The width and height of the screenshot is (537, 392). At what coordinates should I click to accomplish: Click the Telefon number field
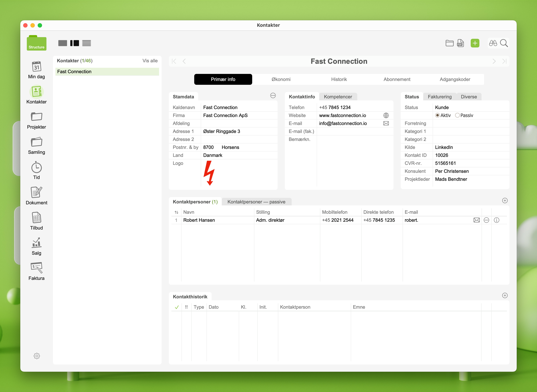[x=335, y=107]
